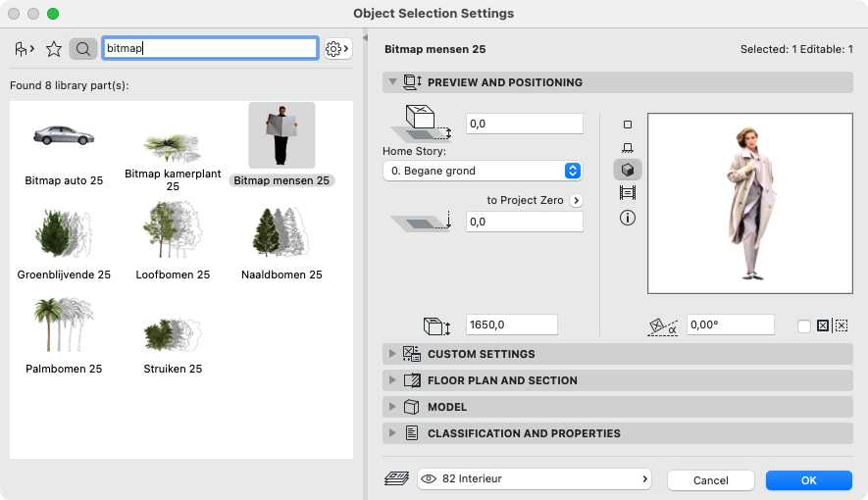Select the 3D shaded cube preview icon
Image resolution: width=868 pixels, height=500 pixels.
[x=627, y=170]
